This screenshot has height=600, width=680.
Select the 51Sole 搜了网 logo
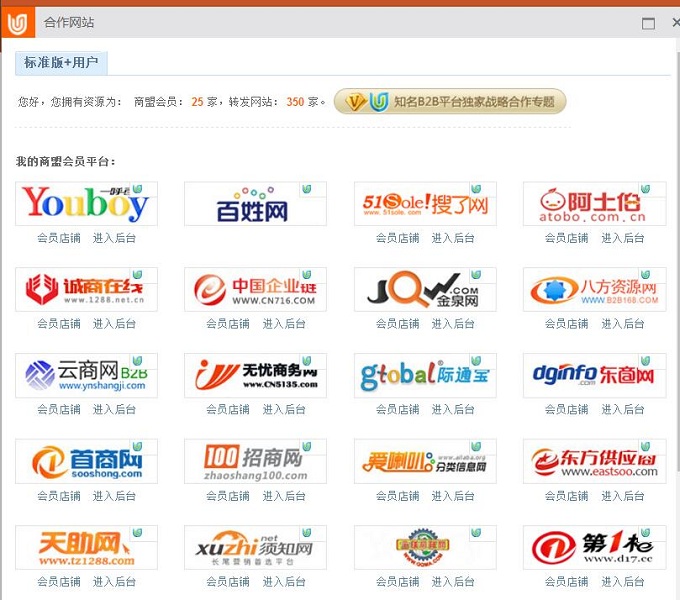pyautogui.click(x=425, y=204)
